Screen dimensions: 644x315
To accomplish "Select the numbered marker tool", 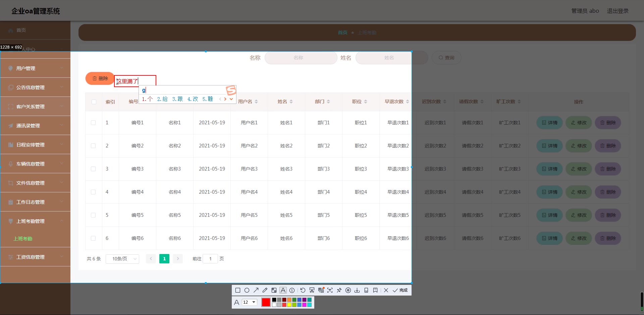I will click(x=292, y=290).
